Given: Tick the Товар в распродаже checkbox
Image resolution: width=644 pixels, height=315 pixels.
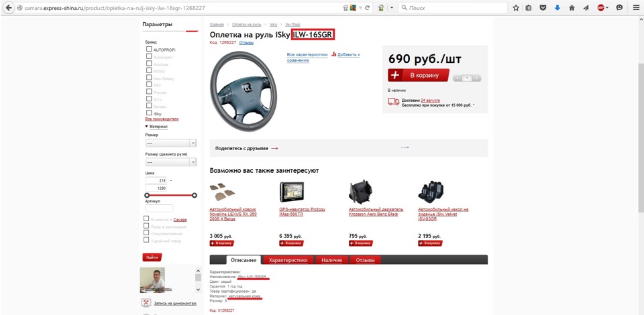Looking at the screenshot, I should point(146,226).
